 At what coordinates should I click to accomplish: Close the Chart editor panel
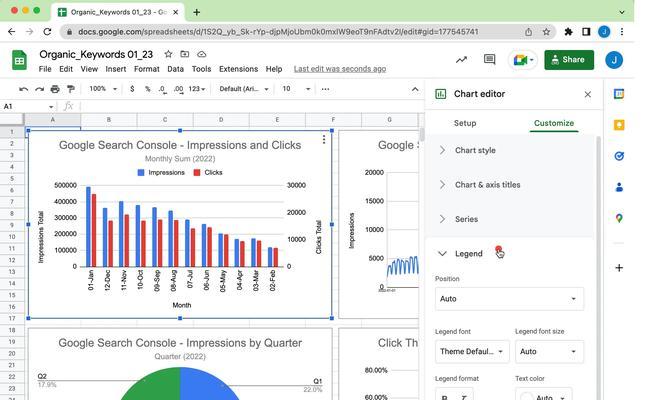(x=587, y=94)
